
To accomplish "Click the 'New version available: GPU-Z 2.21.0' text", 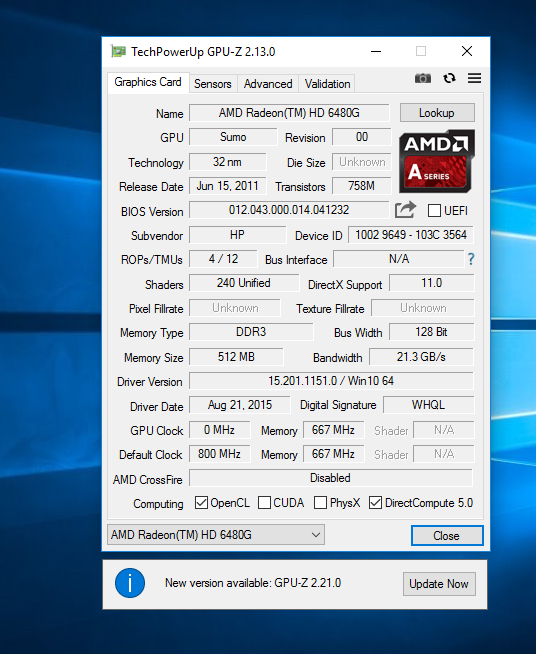I will (253, 583).
